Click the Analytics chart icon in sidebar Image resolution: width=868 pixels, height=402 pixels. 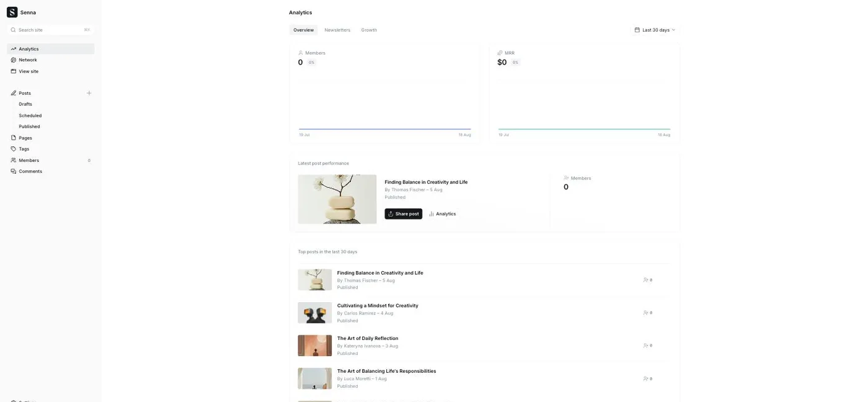[14, 49]
